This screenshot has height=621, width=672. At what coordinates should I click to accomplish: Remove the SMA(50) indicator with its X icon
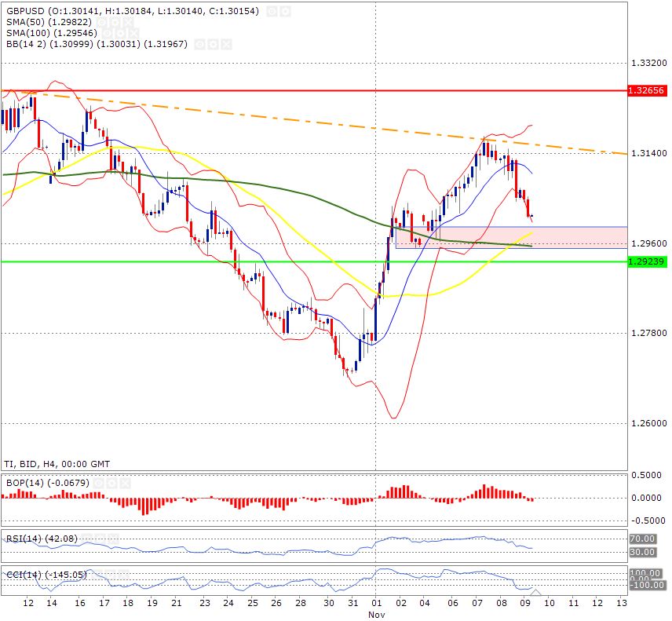129,22
